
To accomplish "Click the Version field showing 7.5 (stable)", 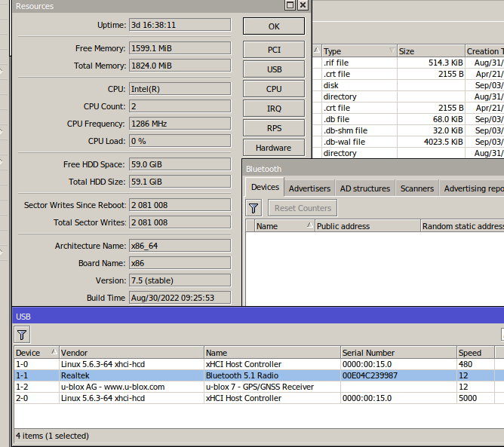I will click(x=180, y=280).
